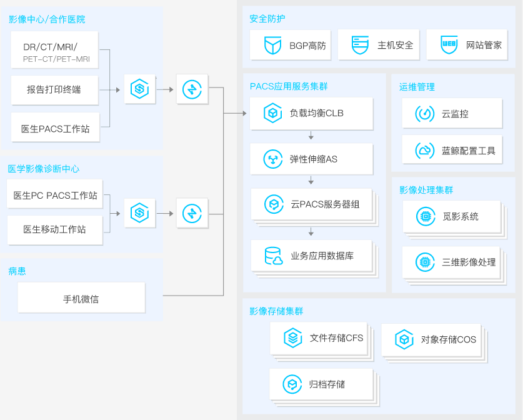Click the hexagon S icon in 医学影像诊断中心 section
The image size is (523, 420).
point(139,214)
